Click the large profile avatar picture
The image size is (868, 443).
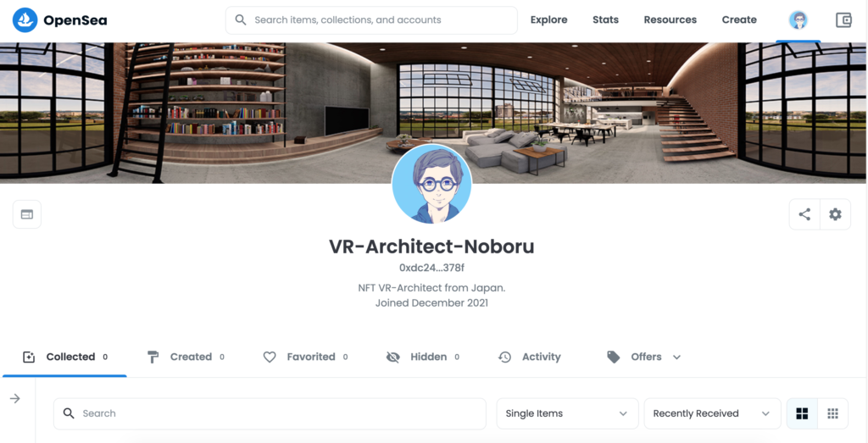431,184
